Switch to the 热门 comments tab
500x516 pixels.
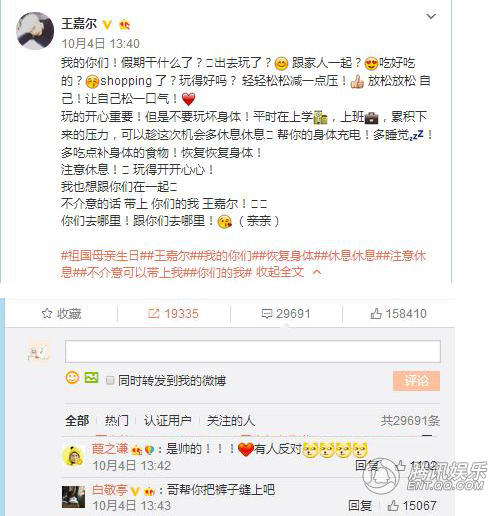117,421
